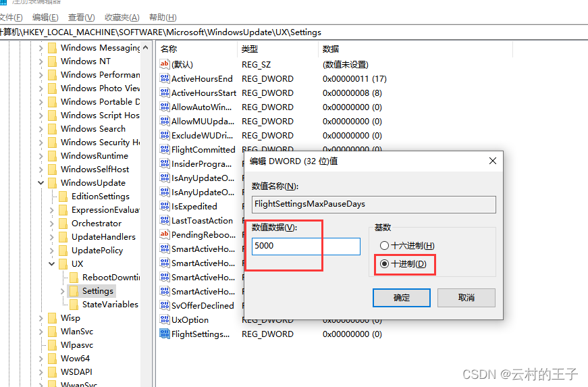Click the UX folder icon

click(63, 263)
